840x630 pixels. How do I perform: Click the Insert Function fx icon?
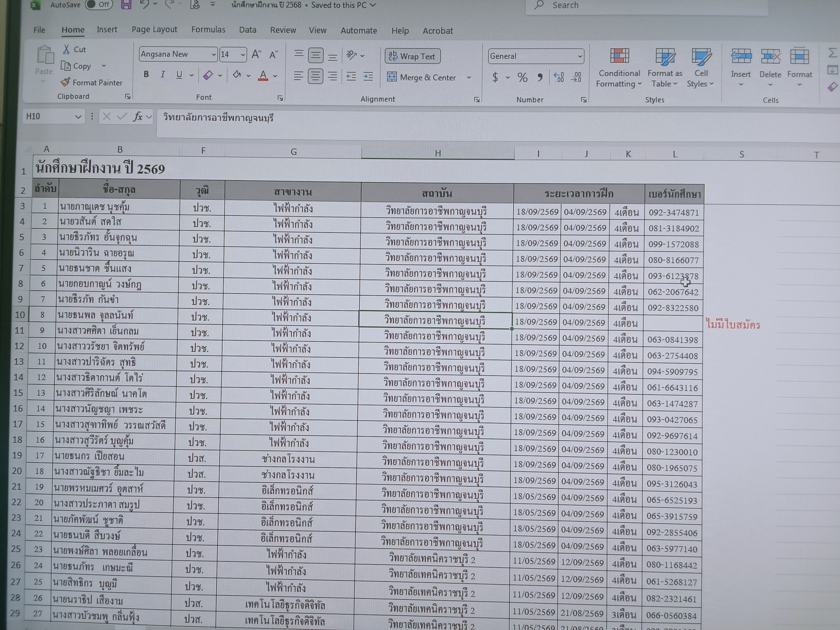(x=137, y=117)
